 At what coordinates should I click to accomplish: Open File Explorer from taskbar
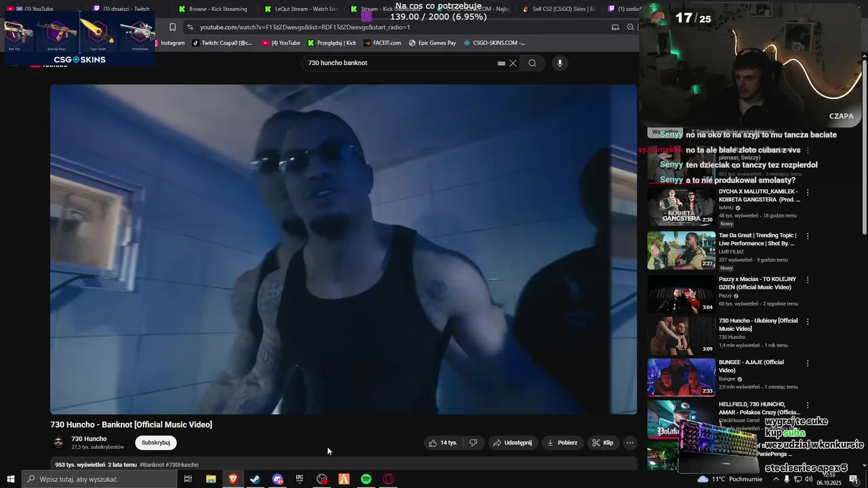(x=211, y=479)
